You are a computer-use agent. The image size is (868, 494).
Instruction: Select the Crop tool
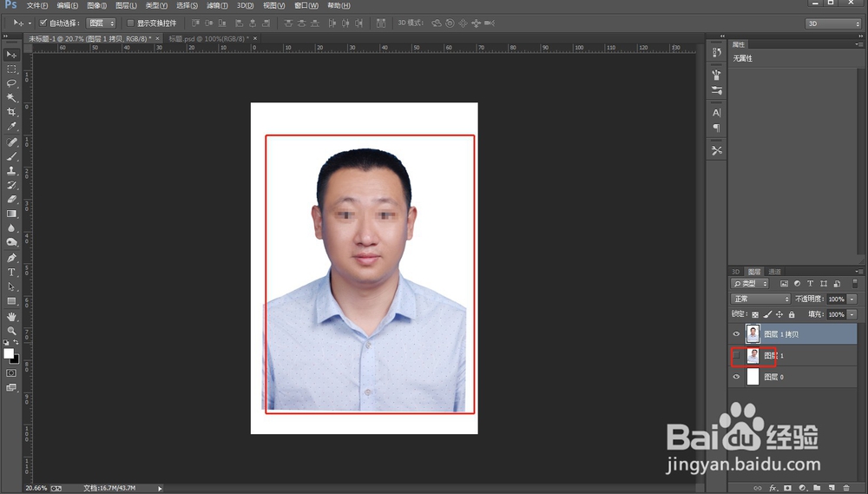(x=11, y=112)
